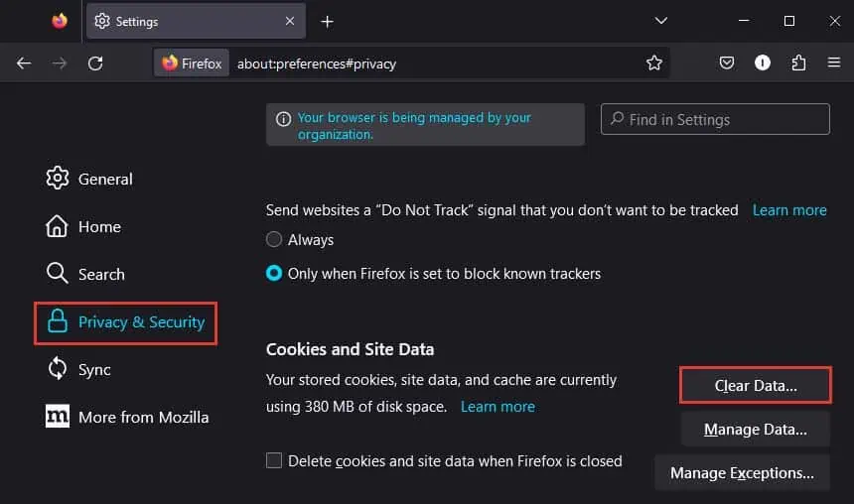Screen dimensions: 854x504
Task: Open the Privacy & Security category
Action: 125,322
